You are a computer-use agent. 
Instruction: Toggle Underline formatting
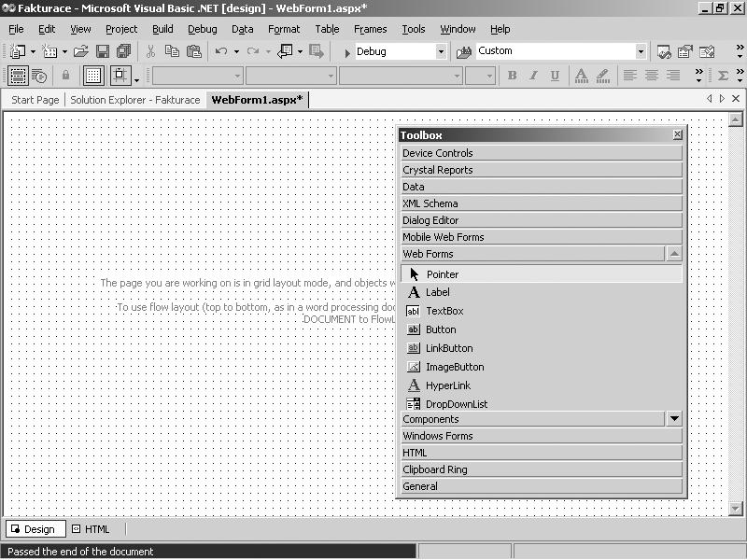pos(555,76)
